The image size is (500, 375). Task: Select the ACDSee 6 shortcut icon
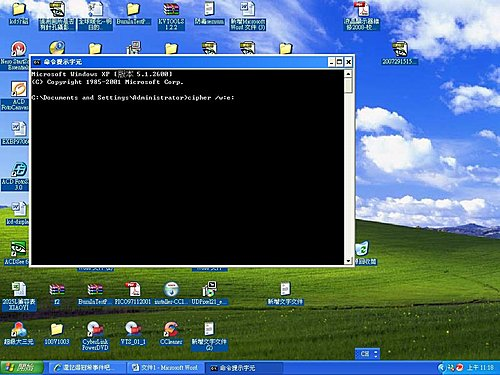pyautogui.click(x=17, y=253)
